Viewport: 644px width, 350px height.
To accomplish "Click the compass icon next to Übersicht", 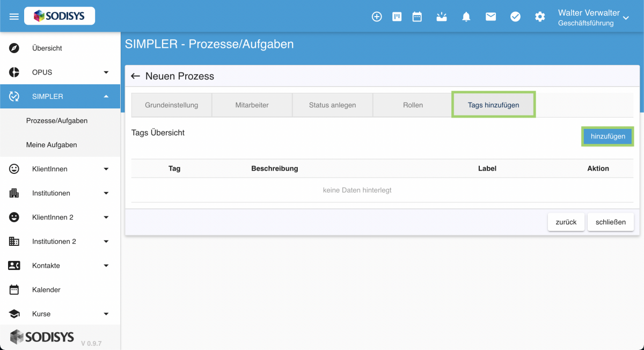I will pos(14,48).
